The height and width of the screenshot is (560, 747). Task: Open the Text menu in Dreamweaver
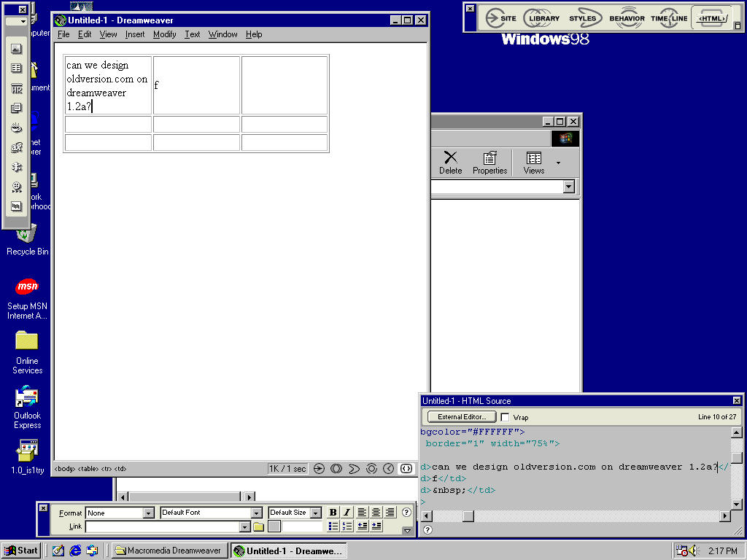[193, 34]
